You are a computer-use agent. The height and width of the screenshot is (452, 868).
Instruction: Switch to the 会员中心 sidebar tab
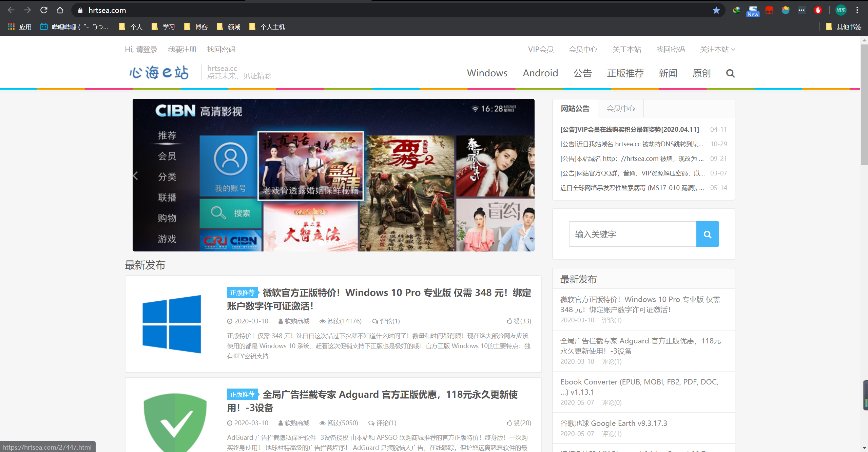(620, 109)
